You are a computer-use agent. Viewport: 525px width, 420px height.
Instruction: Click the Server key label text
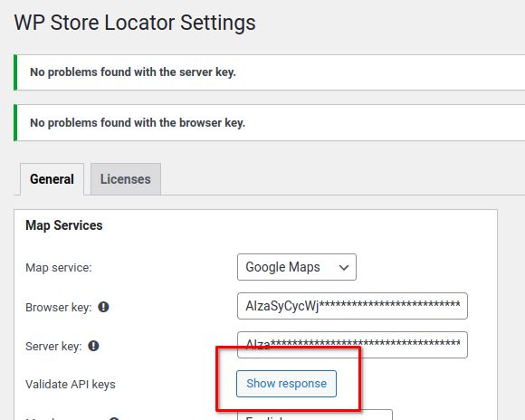[x=53, y=346]
